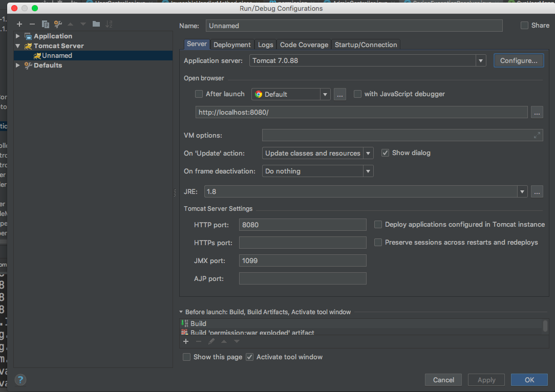Viewport: 555px width, 392px height.
Task: Select the Unnamed Tomcat configuration
Action: [93, 56]
